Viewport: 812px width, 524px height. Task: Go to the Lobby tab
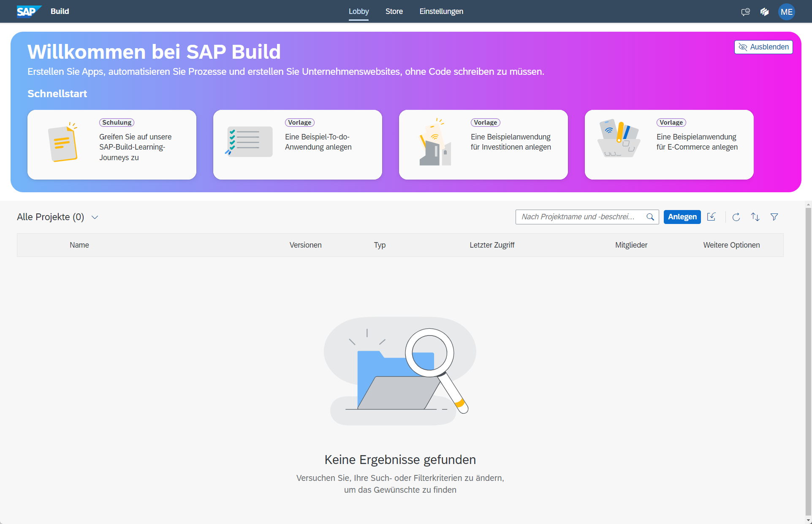pyautogui.click(x=358, y=11)
